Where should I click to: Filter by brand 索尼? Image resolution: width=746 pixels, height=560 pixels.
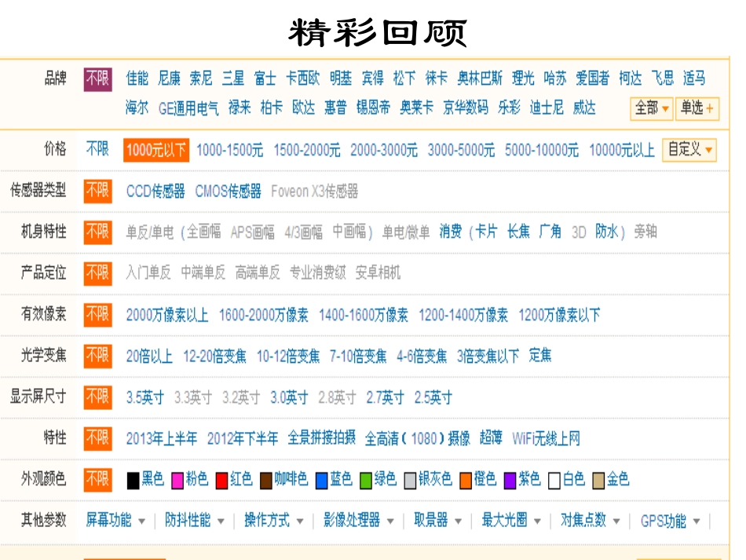[201, 78]
